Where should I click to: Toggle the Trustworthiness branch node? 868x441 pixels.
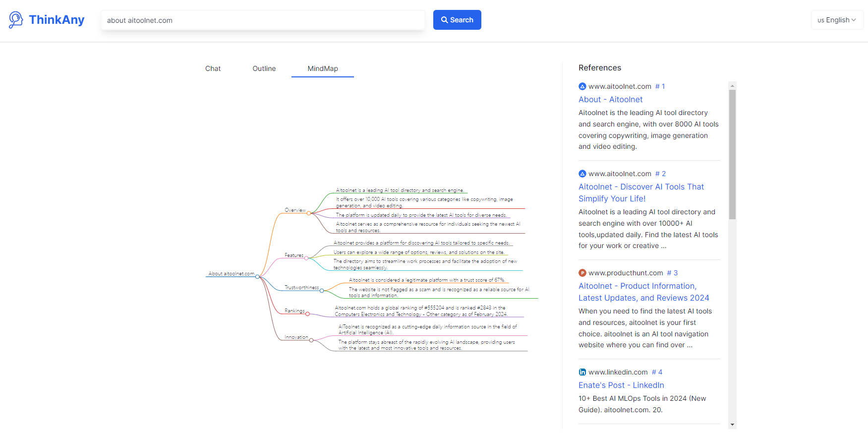click(x=322, y=291)
